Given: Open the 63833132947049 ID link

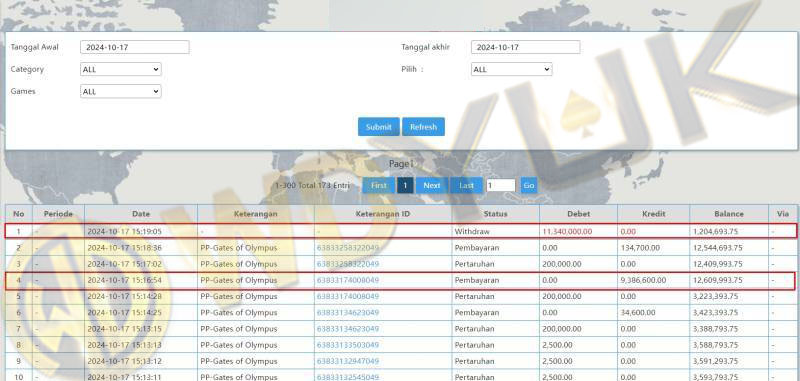Looking at the screenshot, I should [x=348, y=361].
